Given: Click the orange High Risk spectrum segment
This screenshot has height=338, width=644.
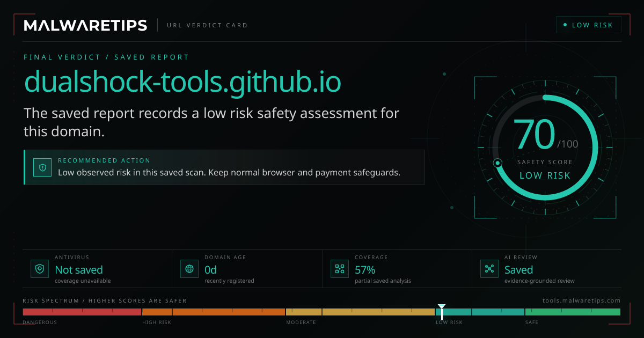Looking at the screenshot, I should (x=214, y=312).
